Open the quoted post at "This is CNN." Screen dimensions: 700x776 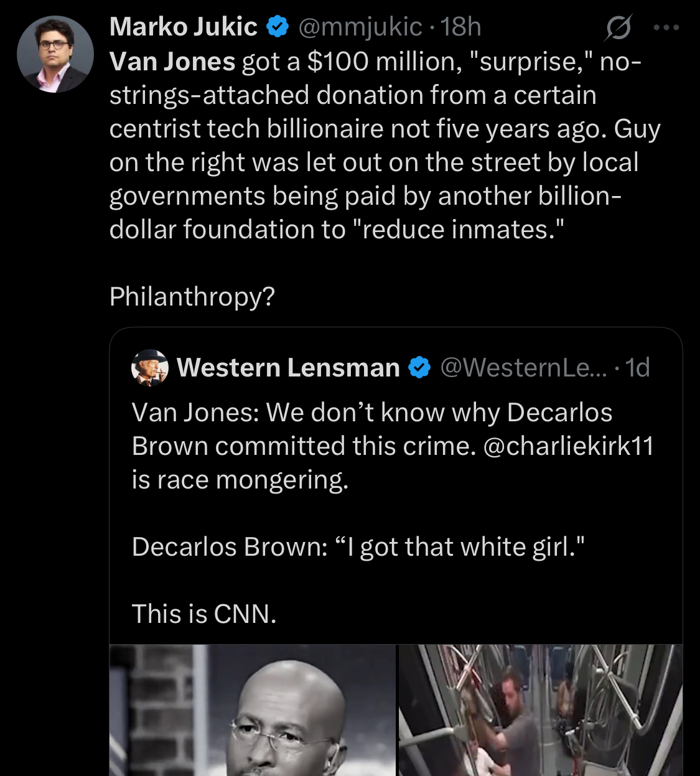pyautogui.click(x=204, y=614)
